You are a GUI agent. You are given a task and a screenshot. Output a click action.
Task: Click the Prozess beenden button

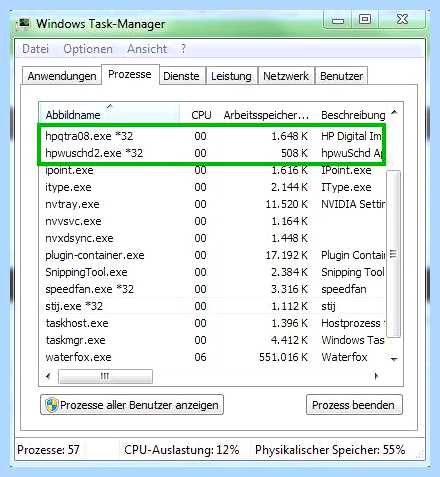(x=354, y=405)
